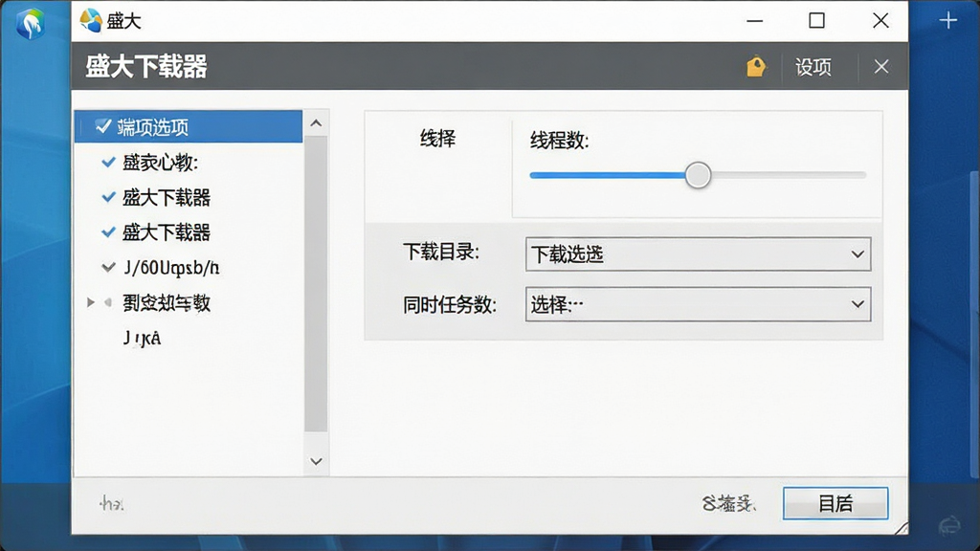Open the 同时任务数 dropdown

[x=698, y=304]
